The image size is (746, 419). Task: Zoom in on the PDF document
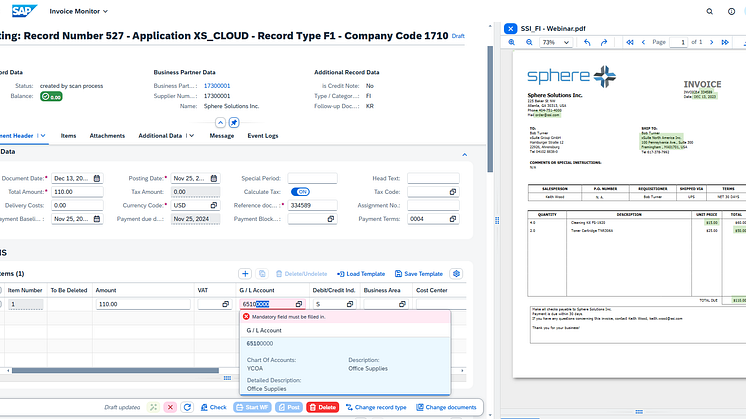[x=512, y=42]
